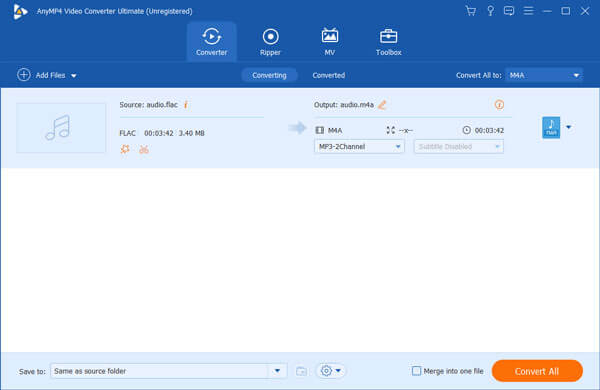The image size is (600, 390).
Task: Switch to the Converter tab
Action: (212, 42)
